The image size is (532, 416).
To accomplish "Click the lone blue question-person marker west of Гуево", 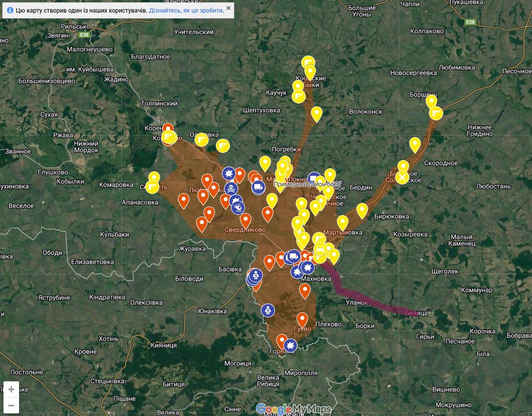I will 268,310.
